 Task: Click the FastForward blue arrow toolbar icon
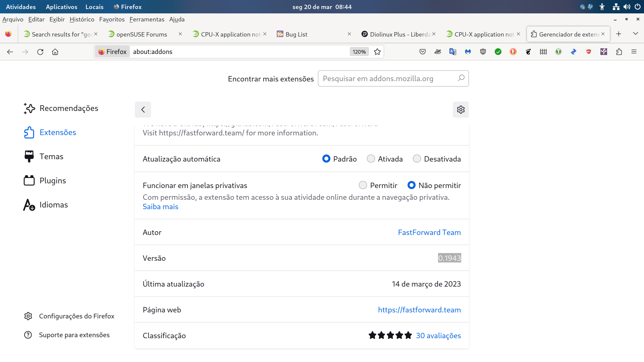tap(574, 52)
